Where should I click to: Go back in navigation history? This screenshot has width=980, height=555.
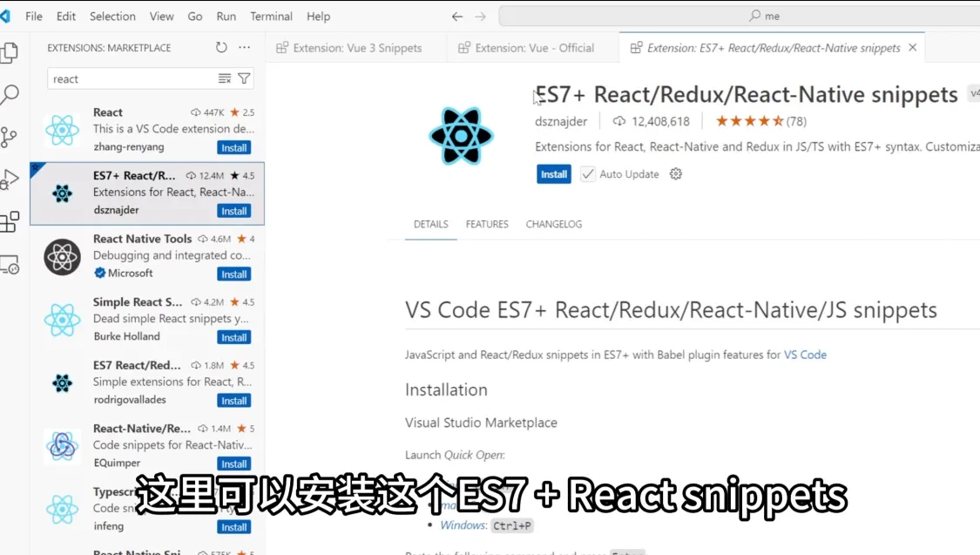456,17
